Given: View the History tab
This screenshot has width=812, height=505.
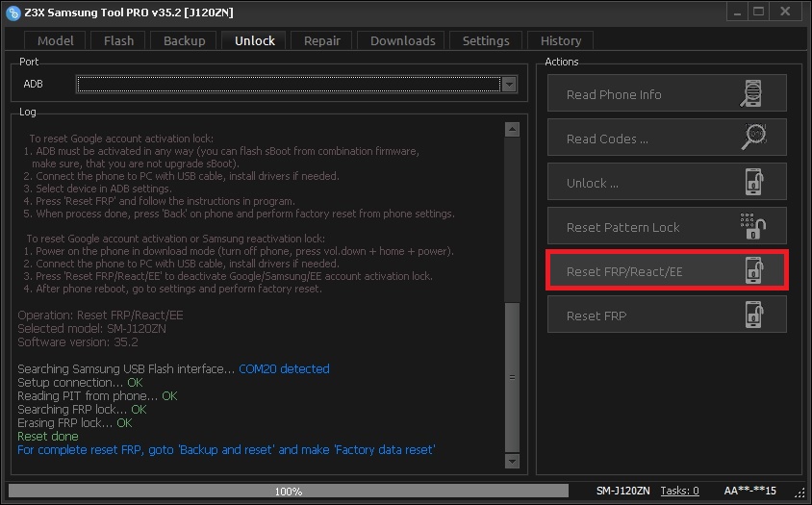Looking at the screenshot, I should click(x=560, y=40).
